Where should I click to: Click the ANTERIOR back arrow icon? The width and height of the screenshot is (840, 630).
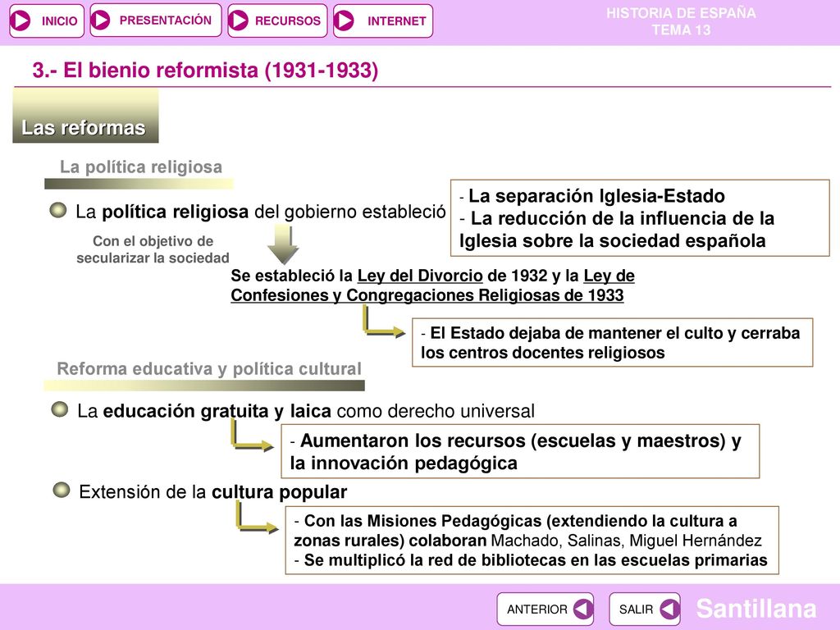583,609
